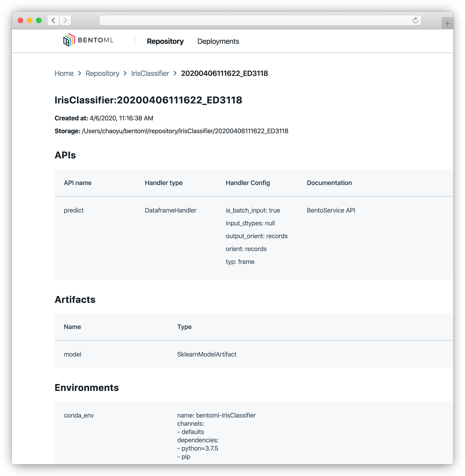
Task: Click the browser address bar
Action: pyautogui.click(x=244, y=21)
